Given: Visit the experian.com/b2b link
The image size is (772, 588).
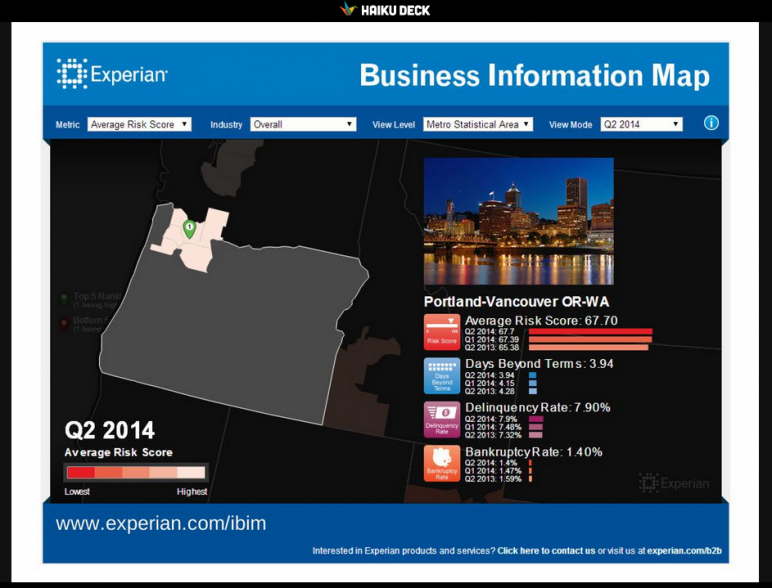Looking at the screenshot, I should point(684,551).
